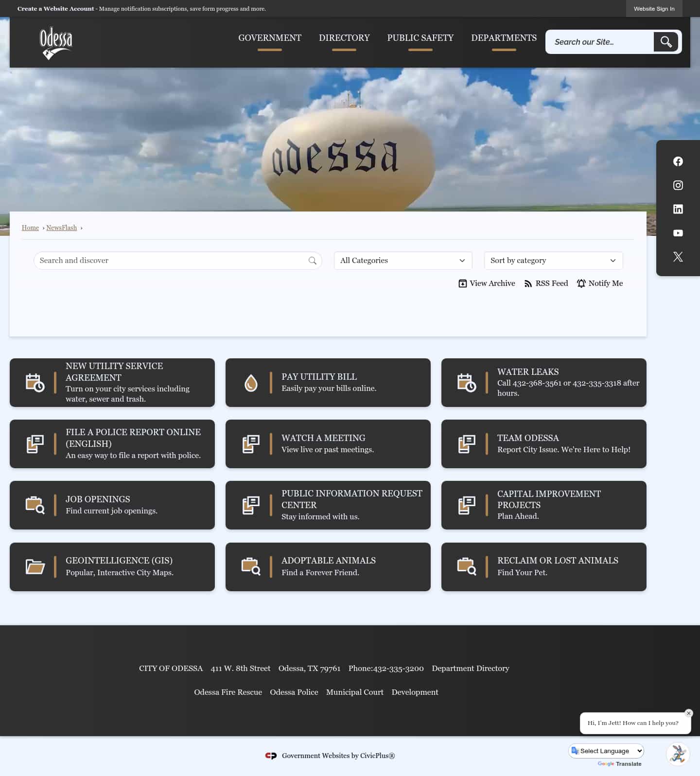Click the View Archive label

click(492, 283)
